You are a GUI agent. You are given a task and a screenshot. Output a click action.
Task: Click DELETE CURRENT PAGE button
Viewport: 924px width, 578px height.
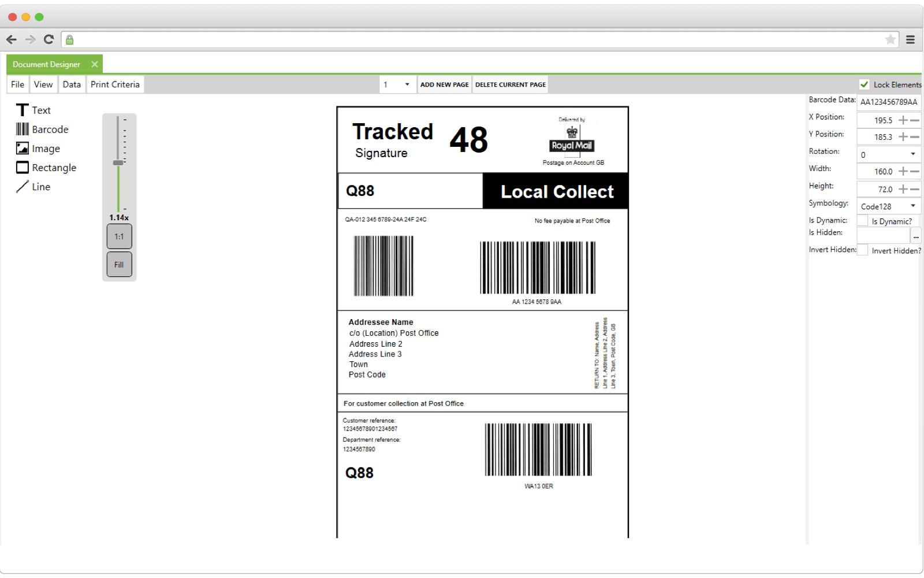pos(511,84)
